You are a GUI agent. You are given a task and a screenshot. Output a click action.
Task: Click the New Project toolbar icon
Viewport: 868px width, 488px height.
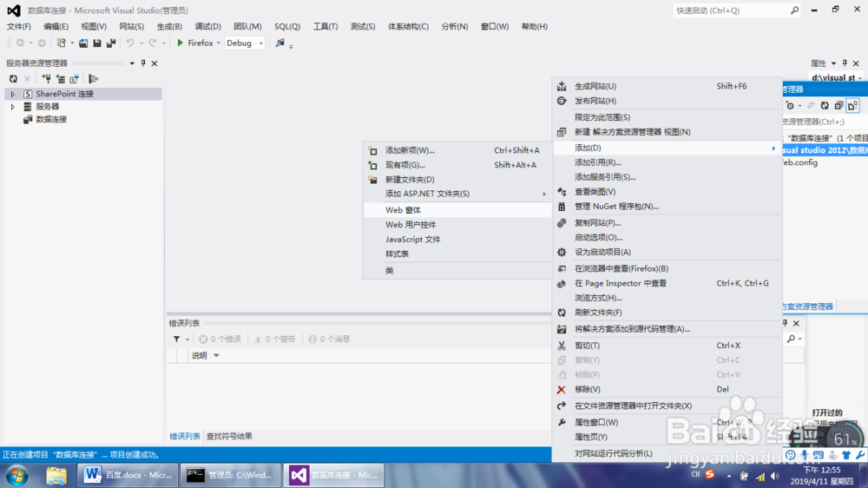point(62,43)
